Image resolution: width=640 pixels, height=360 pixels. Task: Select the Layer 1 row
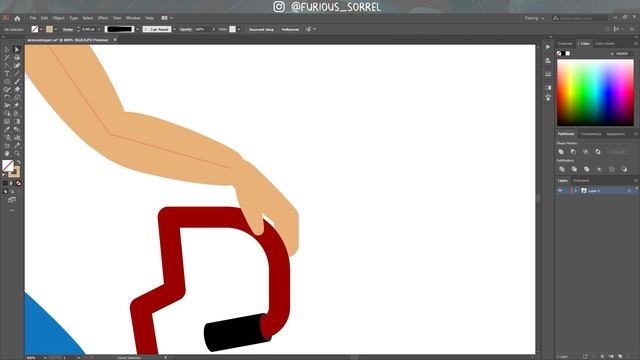click(597, 191)
